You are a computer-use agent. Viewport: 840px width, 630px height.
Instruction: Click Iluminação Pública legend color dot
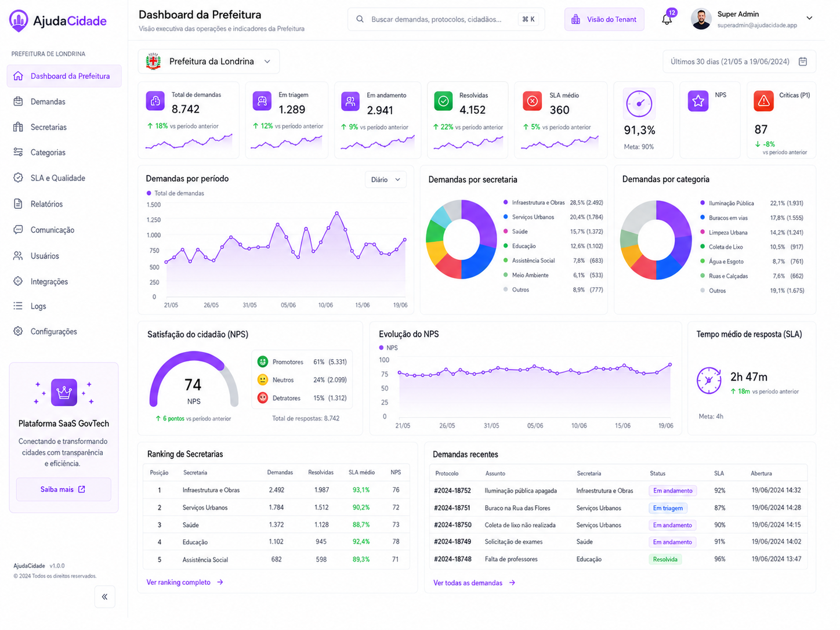pyautogui.click(x=703, y=203)
